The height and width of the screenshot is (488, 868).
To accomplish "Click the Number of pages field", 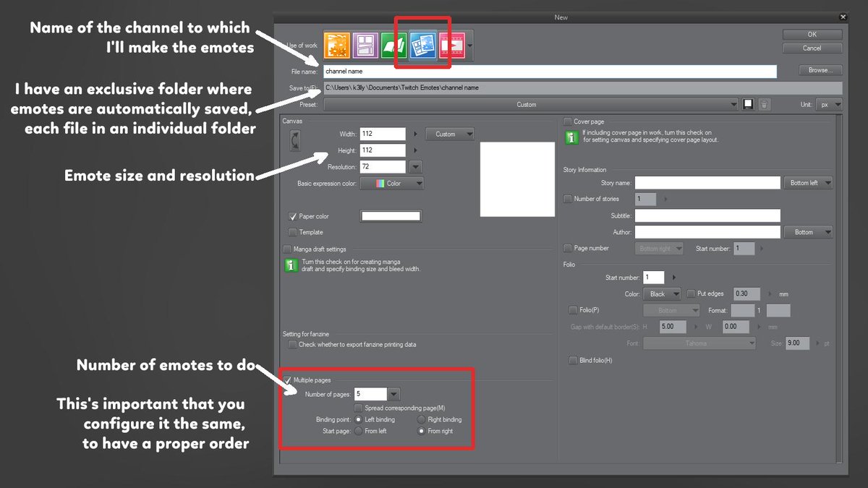I will pyautogui.click(x=370, y=394).
